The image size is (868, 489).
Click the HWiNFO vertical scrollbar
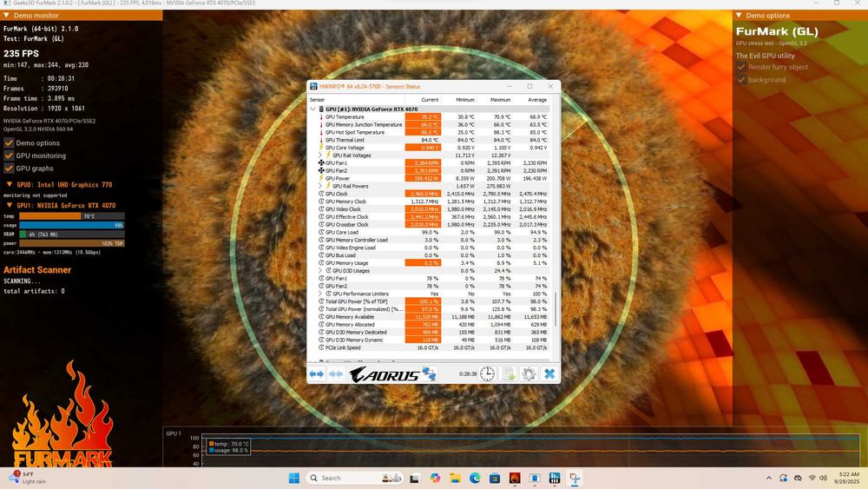556,310
